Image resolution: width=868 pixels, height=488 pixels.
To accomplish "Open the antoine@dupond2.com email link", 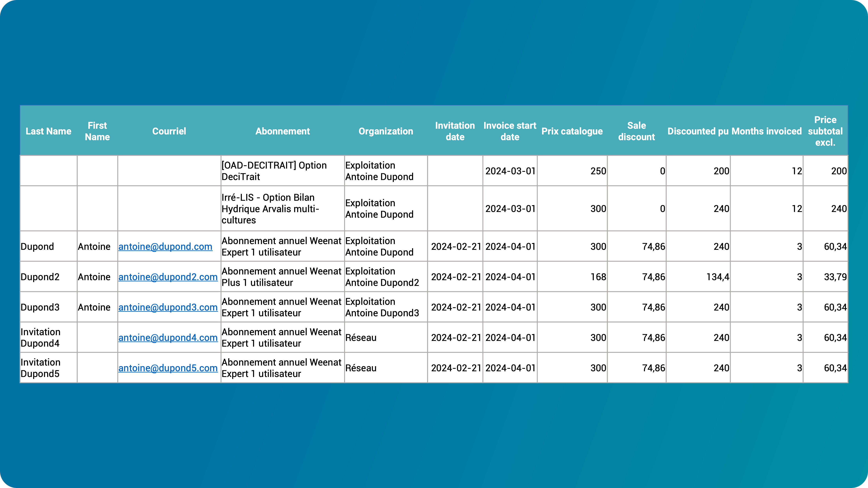I will pyautogui.click(x=168, y=277).
